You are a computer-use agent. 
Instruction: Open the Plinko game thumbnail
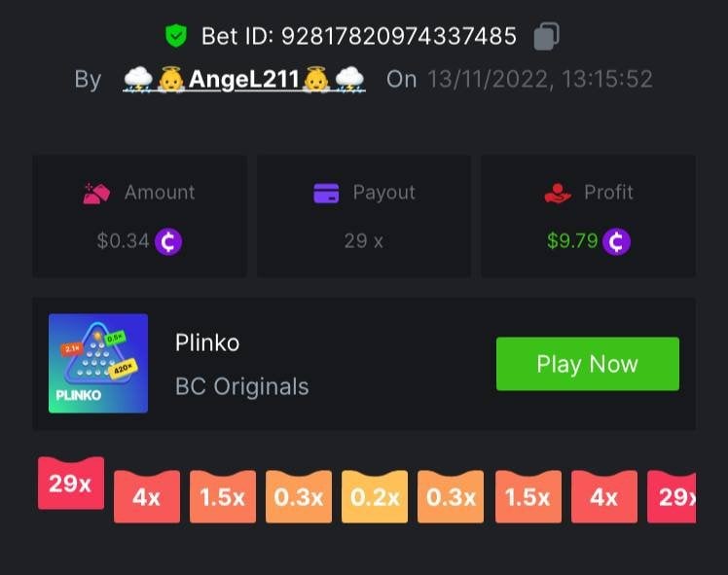[98, 363]
